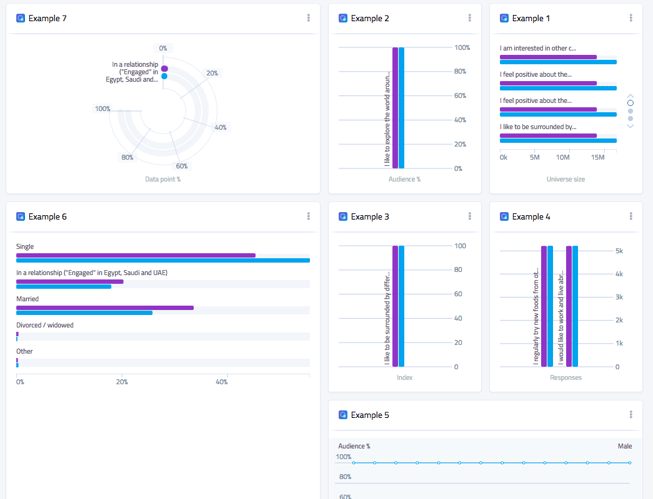This screenshot has width=653, height=499.
Task: Click the chart icon beside Example 7 title
Action: (20, 18)
